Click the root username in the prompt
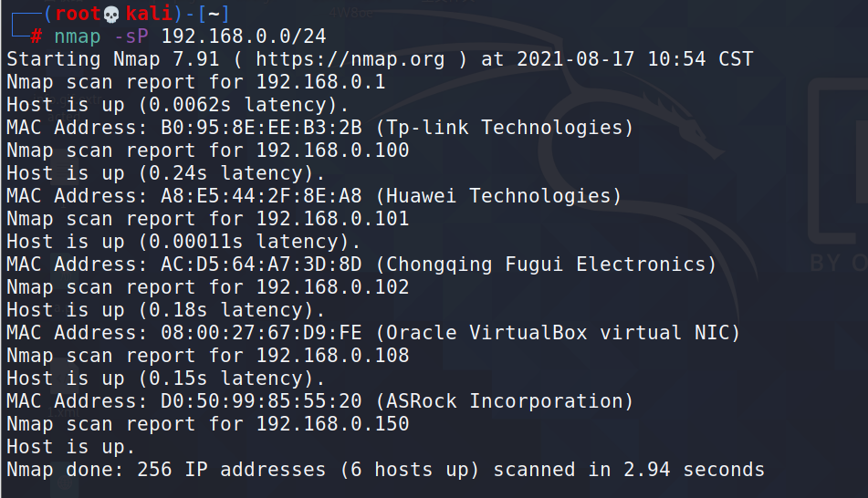 point(77,14)
